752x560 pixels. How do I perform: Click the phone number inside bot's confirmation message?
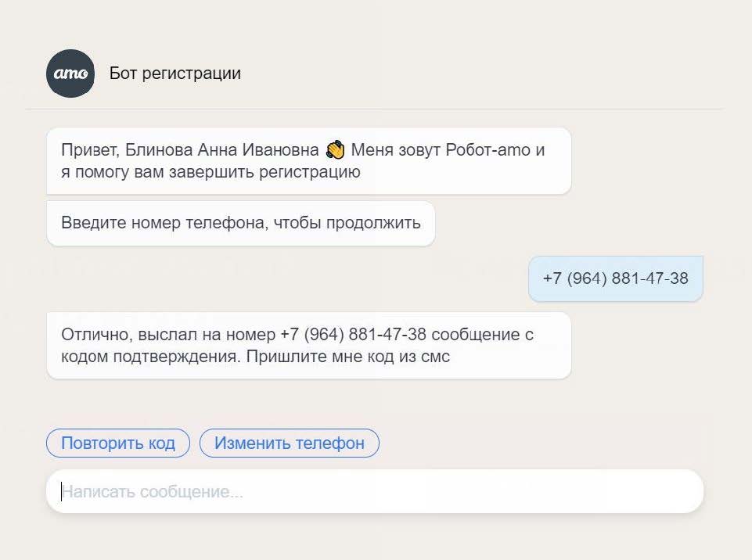tap(352, 335)
